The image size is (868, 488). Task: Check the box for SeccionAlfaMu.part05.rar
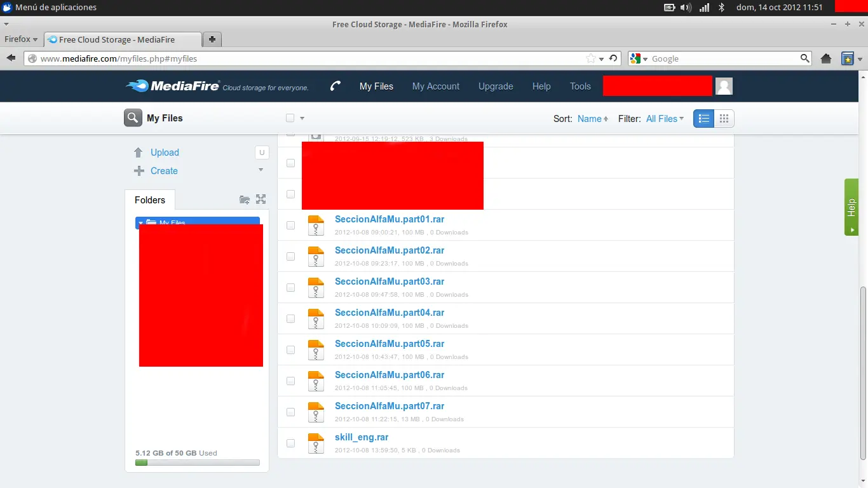point(290,349)
